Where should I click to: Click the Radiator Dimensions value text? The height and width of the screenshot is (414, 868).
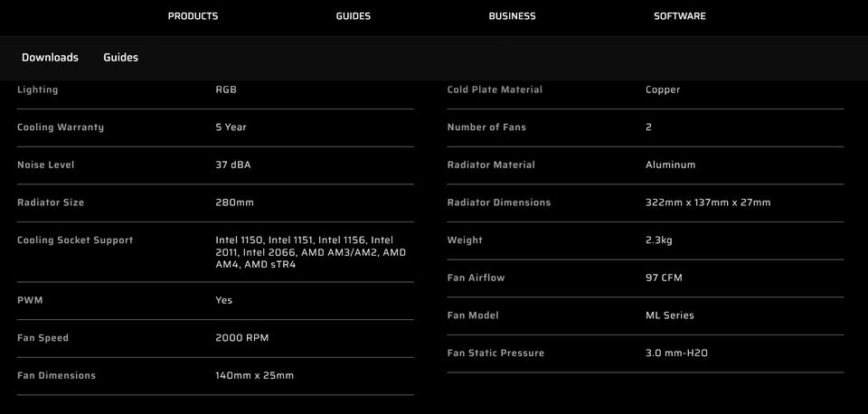(708, 202)
